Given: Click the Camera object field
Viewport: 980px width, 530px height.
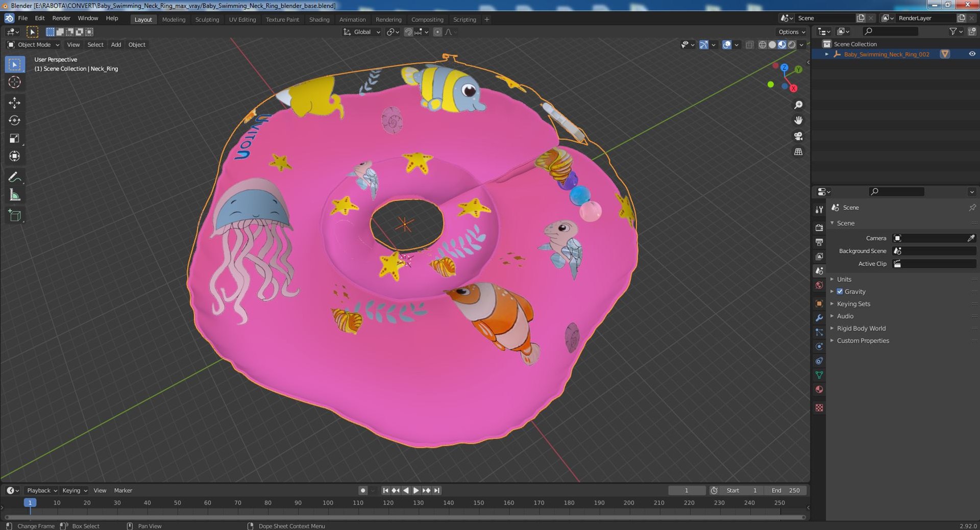Looking at the screenshot, I should click(x=934, y=238).
